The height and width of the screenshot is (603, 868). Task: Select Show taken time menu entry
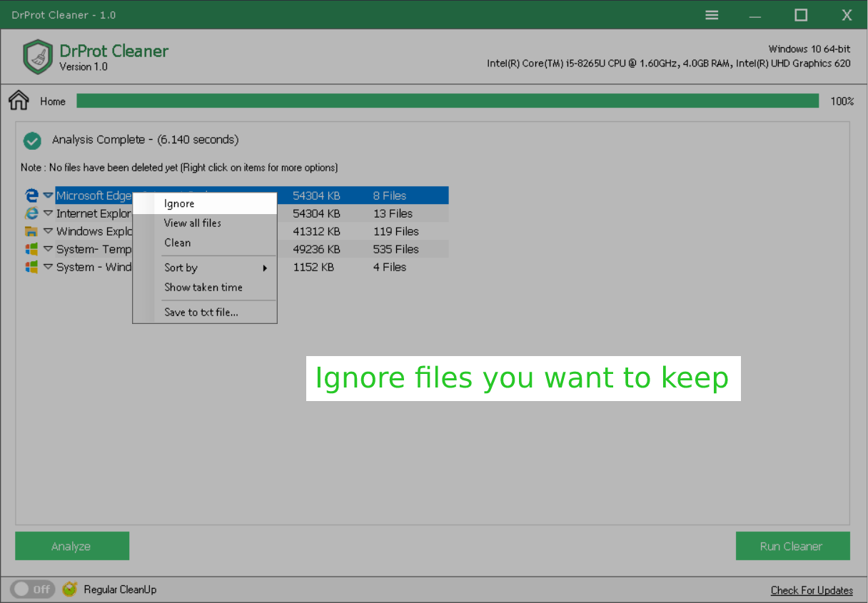click(x=205, y=287)
